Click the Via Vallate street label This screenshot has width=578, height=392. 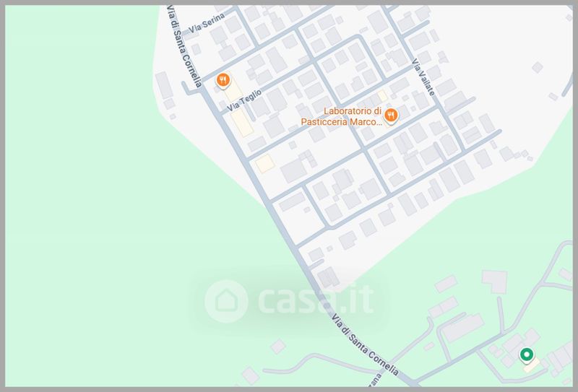[x=423, y=77]
